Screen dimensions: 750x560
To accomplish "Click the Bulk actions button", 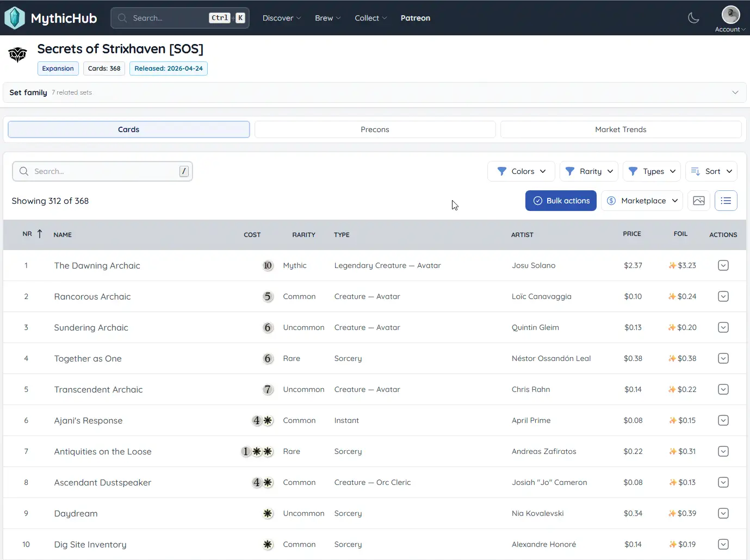I will 561,201.
